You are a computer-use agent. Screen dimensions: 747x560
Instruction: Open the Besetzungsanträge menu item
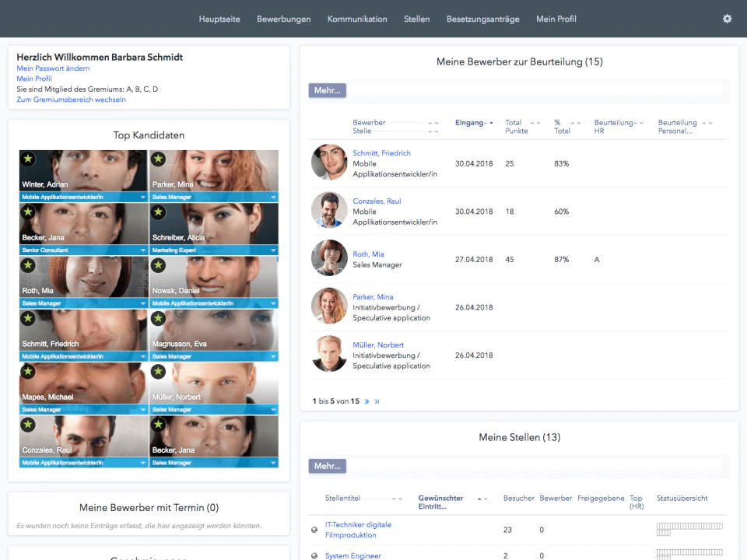(x=482, y=19)
